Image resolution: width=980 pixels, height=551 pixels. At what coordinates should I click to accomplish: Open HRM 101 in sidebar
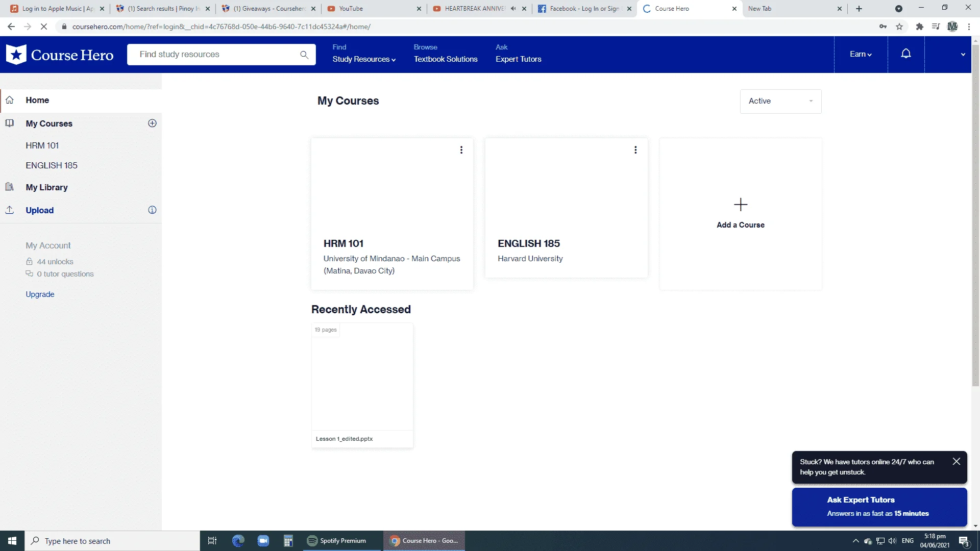(42, 145)
